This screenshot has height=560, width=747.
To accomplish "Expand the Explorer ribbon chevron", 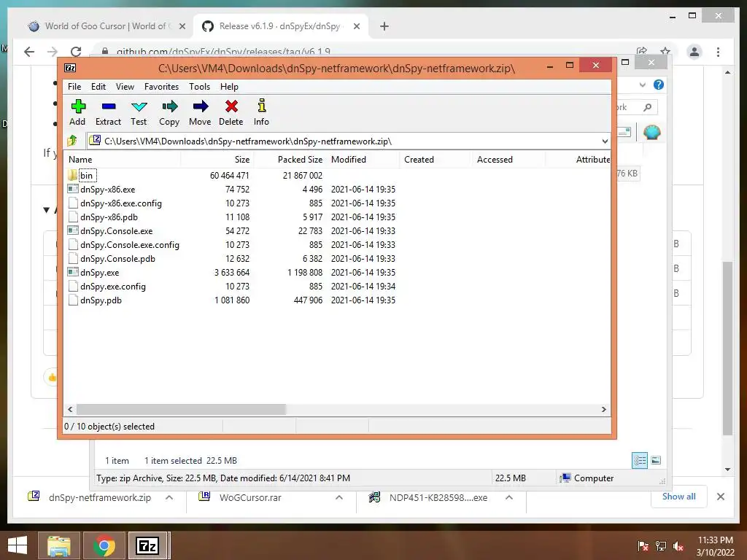I will pos(643,85).
